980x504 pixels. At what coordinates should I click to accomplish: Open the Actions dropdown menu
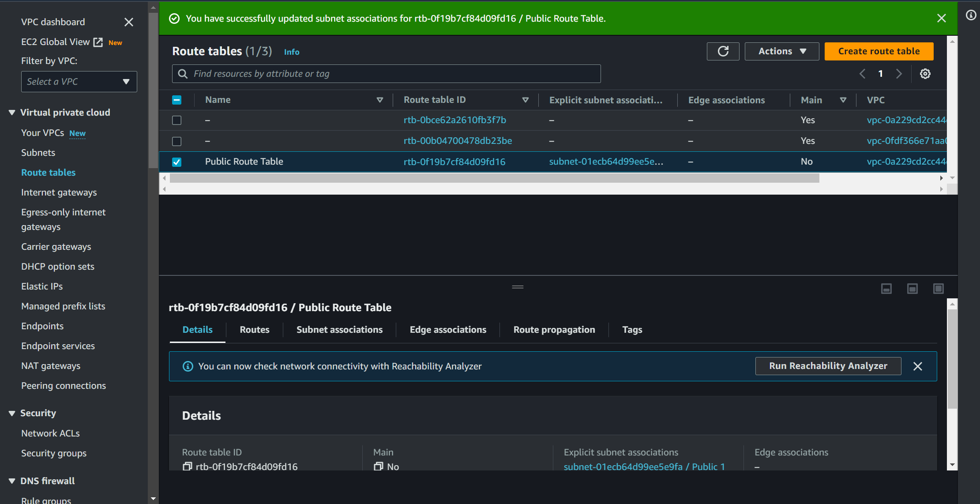782,51
